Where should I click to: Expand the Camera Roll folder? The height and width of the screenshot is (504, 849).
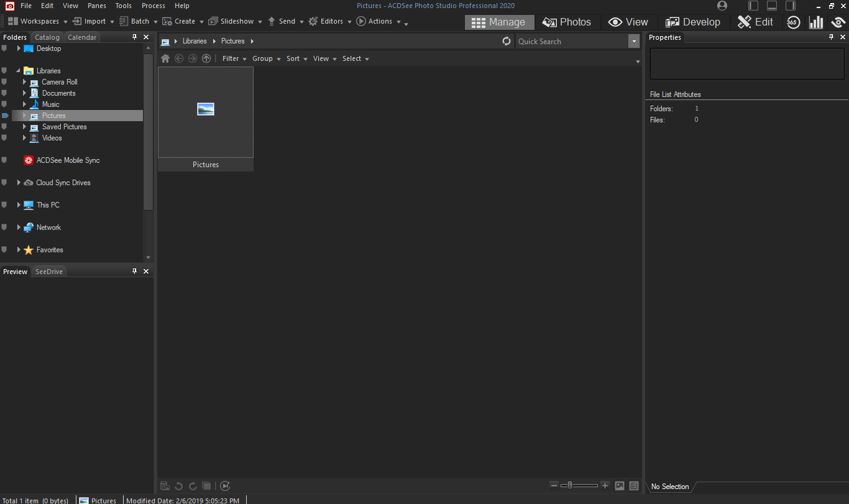pos(25,82)
